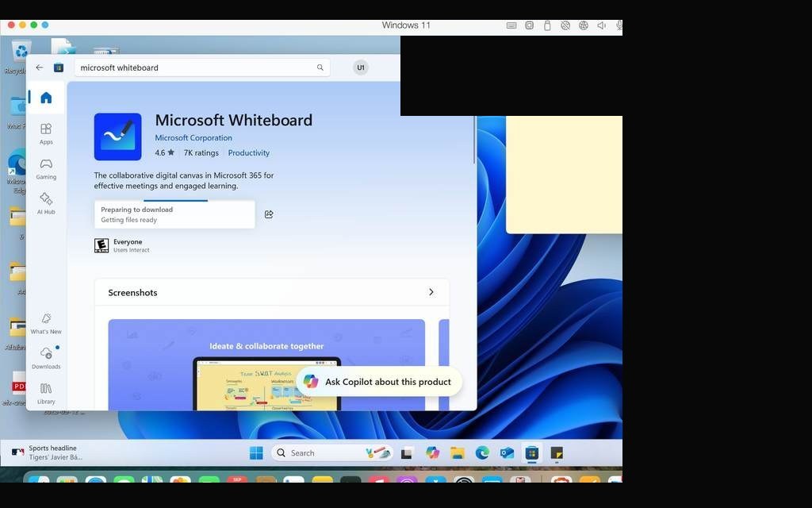Click the speaker volume icon in VM titlebar

(601, 25)
